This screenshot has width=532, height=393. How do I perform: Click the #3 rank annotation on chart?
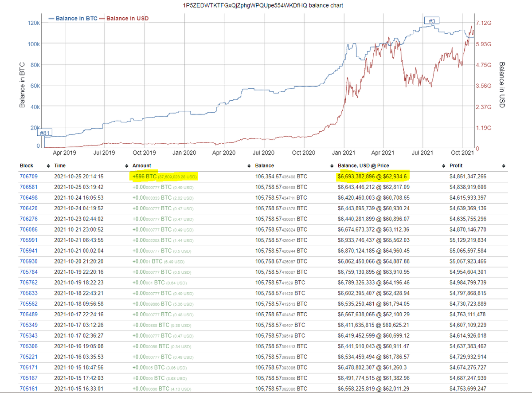click(430, 21)
